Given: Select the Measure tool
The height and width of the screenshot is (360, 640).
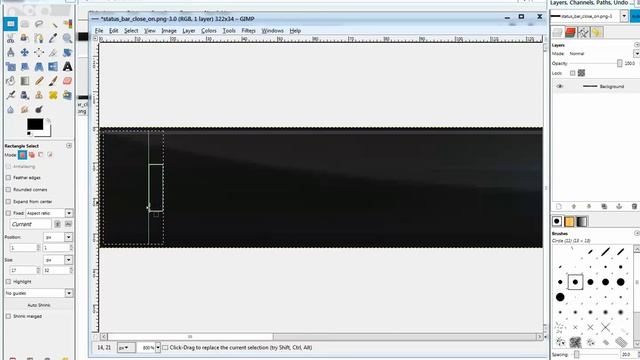Looking at the screenshot, I should [x=11, y=52].
